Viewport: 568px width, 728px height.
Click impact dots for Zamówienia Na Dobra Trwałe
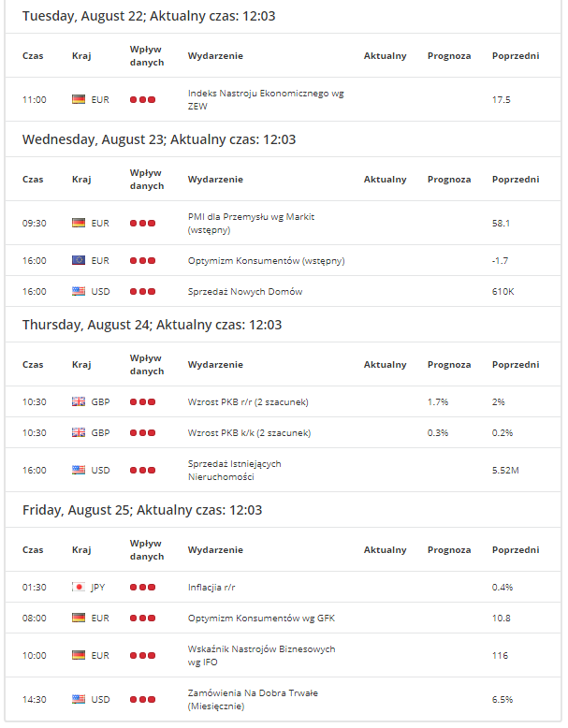coord(142,699)
